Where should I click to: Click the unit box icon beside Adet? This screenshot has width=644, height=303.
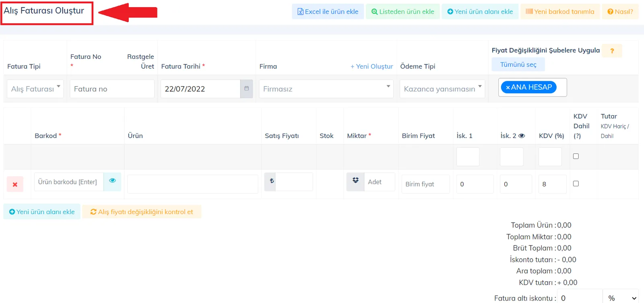[x=355, y=182]
